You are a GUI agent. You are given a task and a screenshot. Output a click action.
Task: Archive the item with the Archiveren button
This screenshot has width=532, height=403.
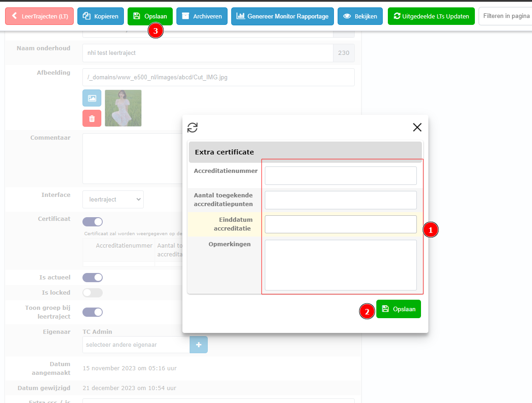click(x=202, y=16)
